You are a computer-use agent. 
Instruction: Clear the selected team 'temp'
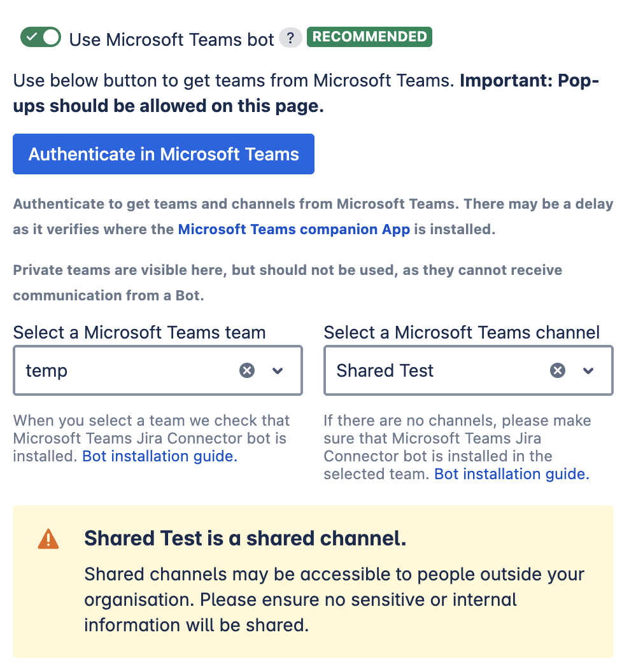pyautogui.click(x=247, y=370)
